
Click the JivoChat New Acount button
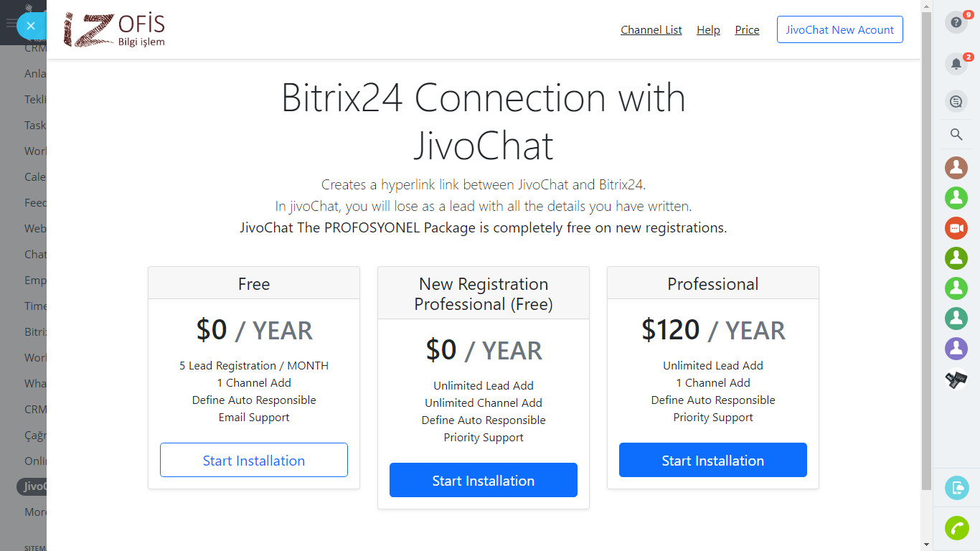pos(839,30)
